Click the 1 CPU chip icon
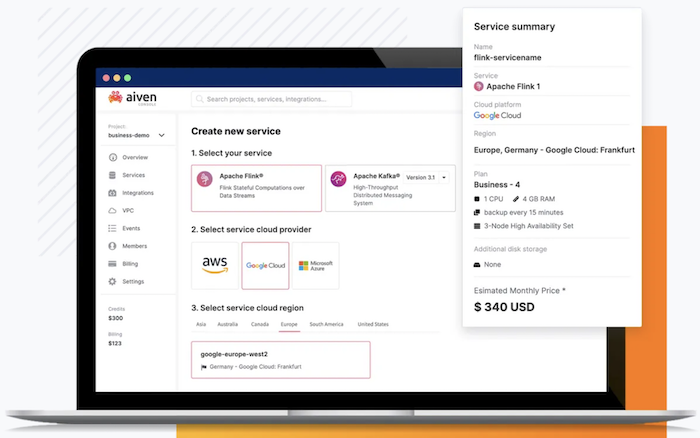Screen dimensions: 700x438 [x=477, y=199]
